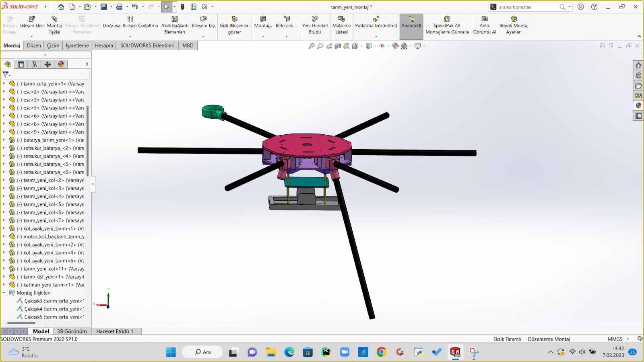Click Zoom to Area magnifier icon
The image size is (644, 362).
pos(320,46)
